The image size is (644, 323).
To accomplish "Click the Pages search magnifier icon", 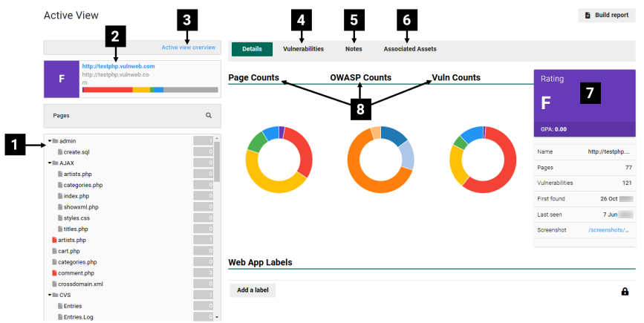I will click(209, 115).
